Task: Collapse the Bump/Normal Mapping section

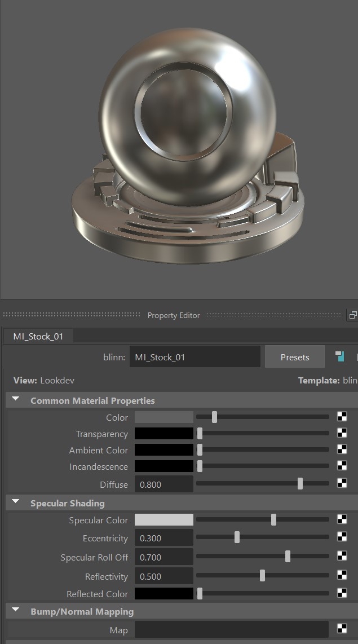Action: click(x=16, y=610)
